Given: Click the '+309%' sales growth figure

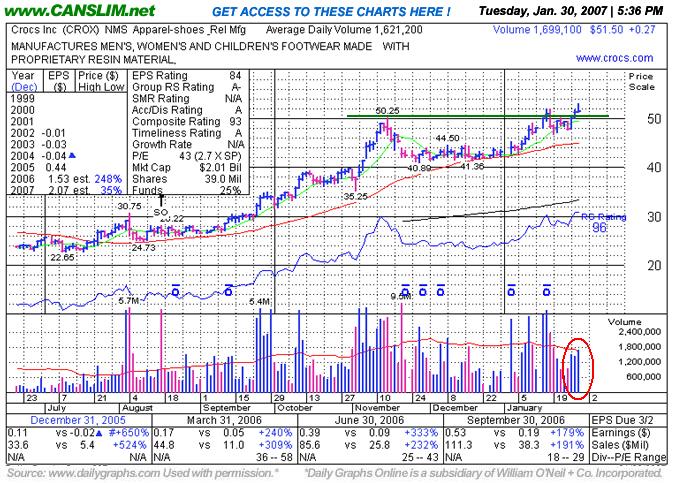Looking at the screenshot, I should coord(275,445).
